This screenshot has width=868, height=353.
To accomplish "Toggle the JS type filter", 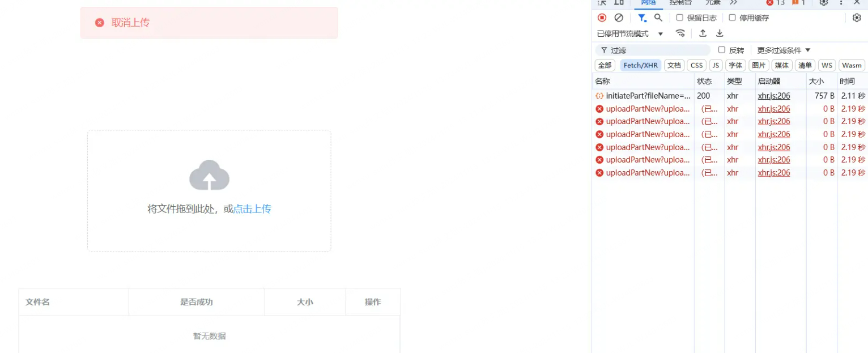I will coord(716,65).
